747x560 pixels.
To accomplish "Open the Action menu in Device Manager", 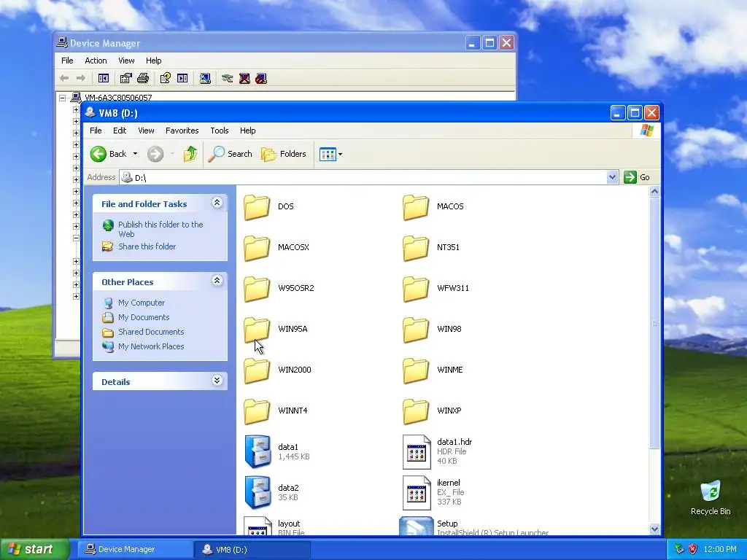I will [96, 61].
